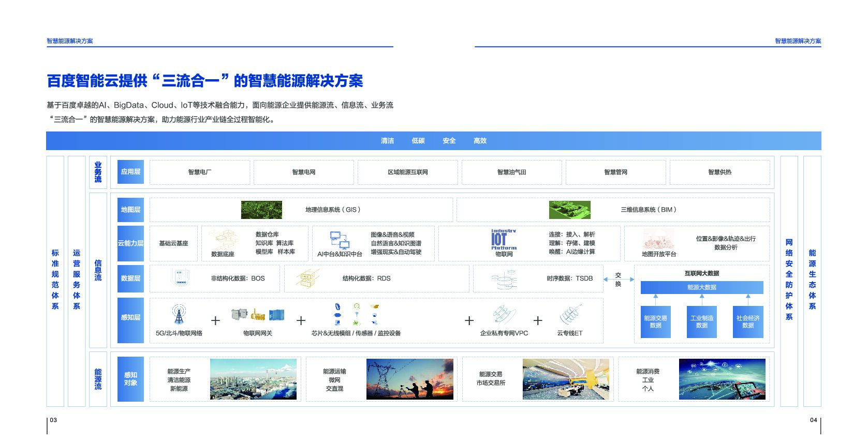868x440 pixels.
Task: Click the 运营服务体系 vertical column
Action: [x=77, y=281]
